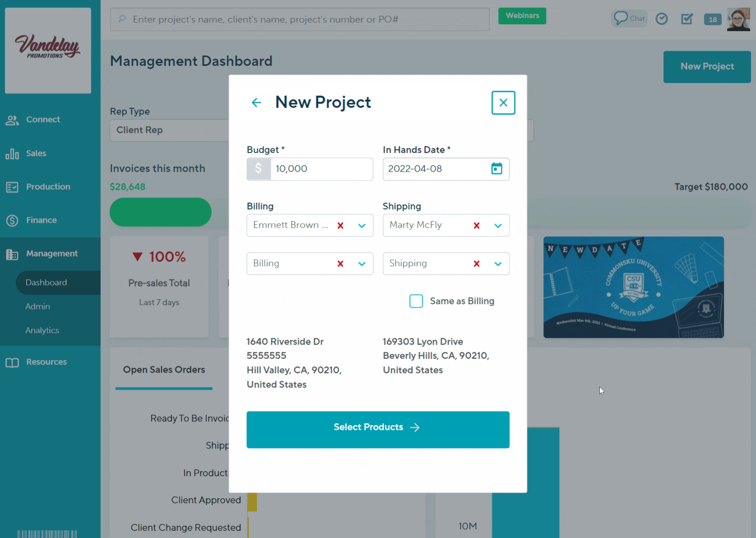Viewport: 756px width, 538px height.
Task: Click the green Webinars button
Action: pos(522,16)
